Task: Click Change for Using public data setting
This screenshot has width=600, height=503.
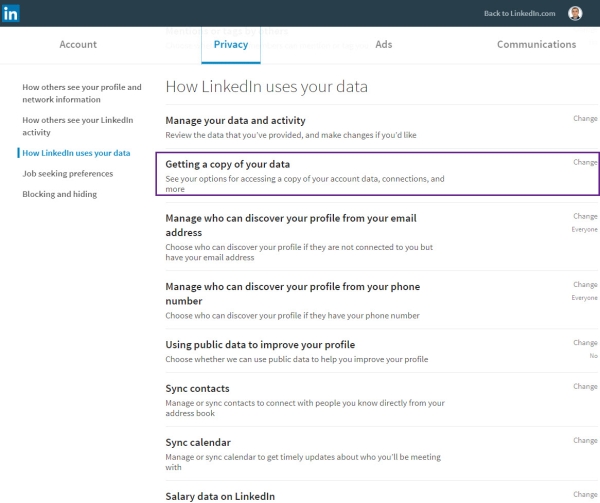Action: pyautogui.click(x=585, y=343)
